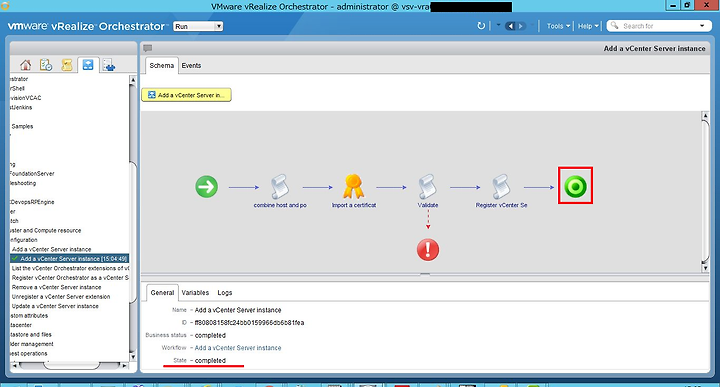The image size is (720, 387).
Task: Select 'Add a vCenter Server instance' workflow tree item
Action: coord(51,249)
